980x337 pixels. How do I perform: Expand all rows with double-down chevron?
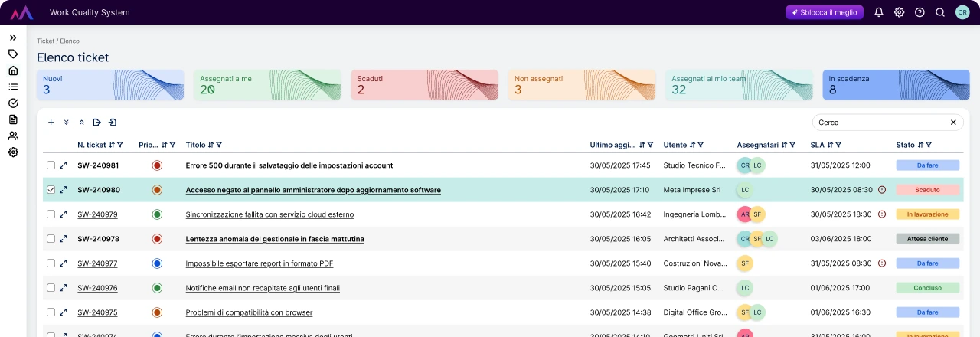click(66, 123)
